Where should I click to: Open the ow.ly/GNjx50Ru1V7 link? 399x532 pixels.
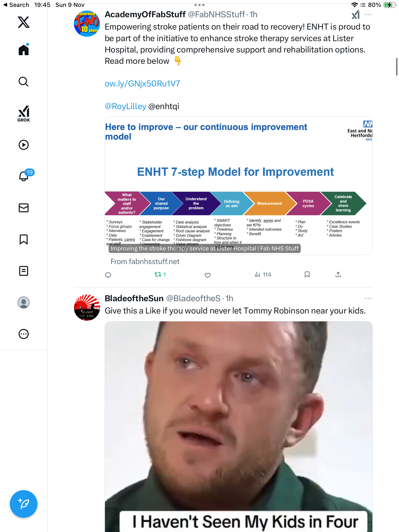(x=142, y=84)
